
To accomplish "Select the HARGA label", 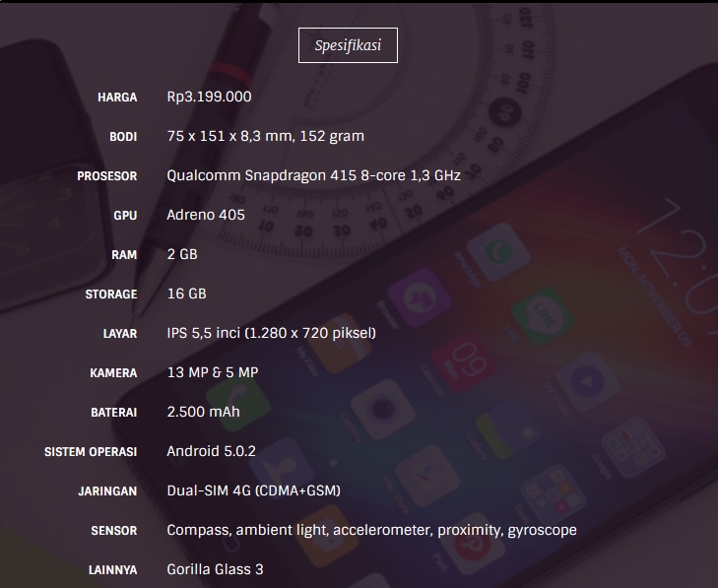I will click(117, 98).
